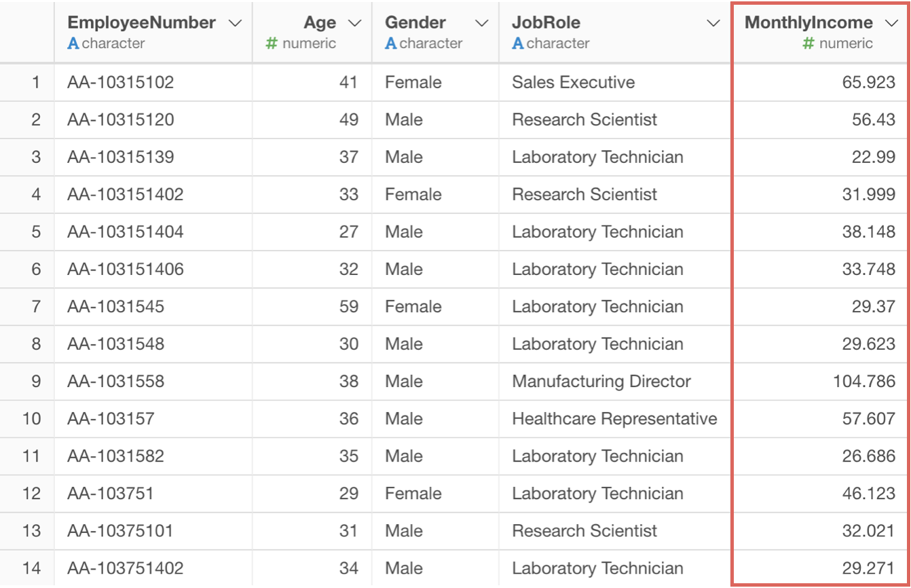Click cell AA-1031558
Viewport: 911px width, 588px height.
tap(153, 382)
